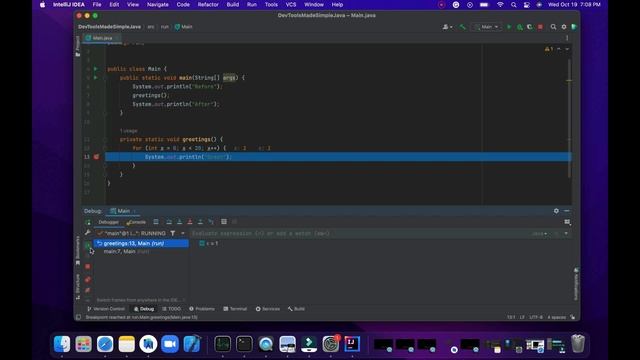Image resolution: width=640 pixels, height=360 pixels.
Task: Expand thread selector dropdown arrow
Action: click(182, 233)
